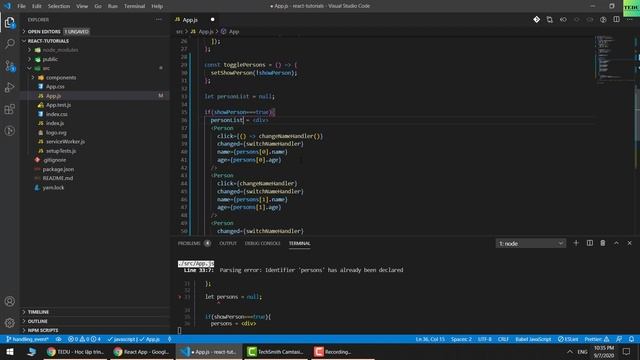
Task: Click the notifications bell in status bar
Action: [631, 339]
